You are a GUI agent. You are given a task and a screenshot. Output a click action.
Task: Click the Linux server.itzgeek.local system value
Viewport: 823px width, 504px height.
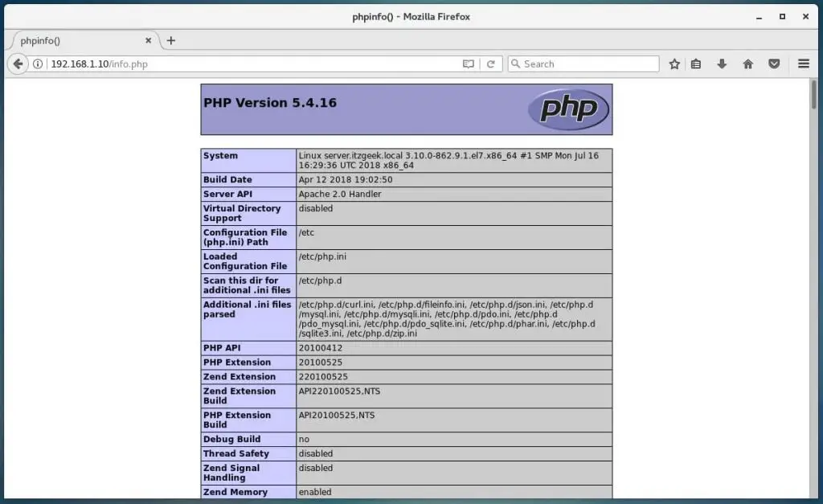pos(448,161)
